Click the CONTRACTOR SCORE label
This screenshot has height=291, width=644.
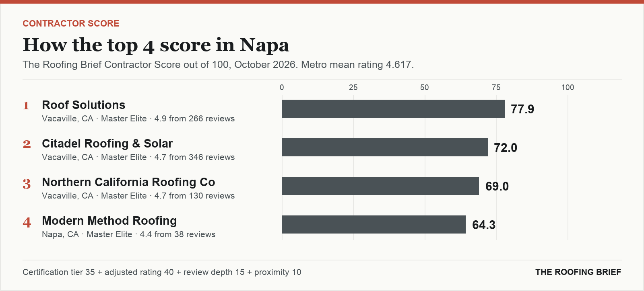click(71, 23)
